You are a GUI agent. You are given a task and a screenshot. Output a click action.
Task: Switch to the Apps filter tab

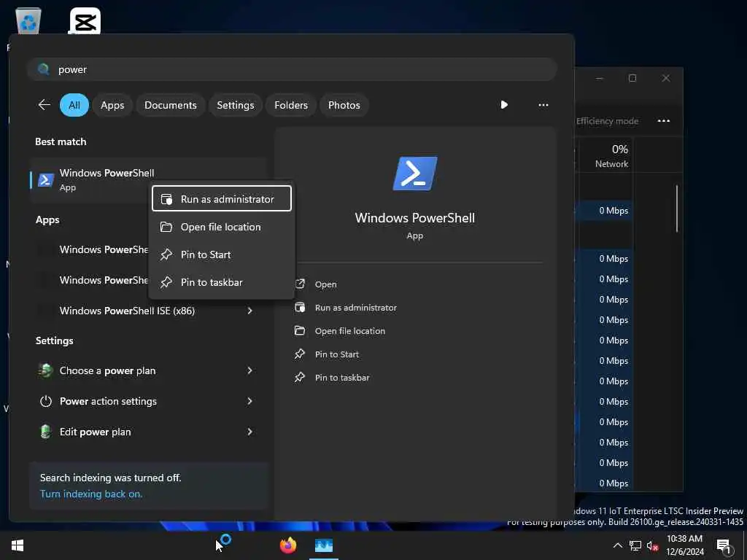[112, 105]
